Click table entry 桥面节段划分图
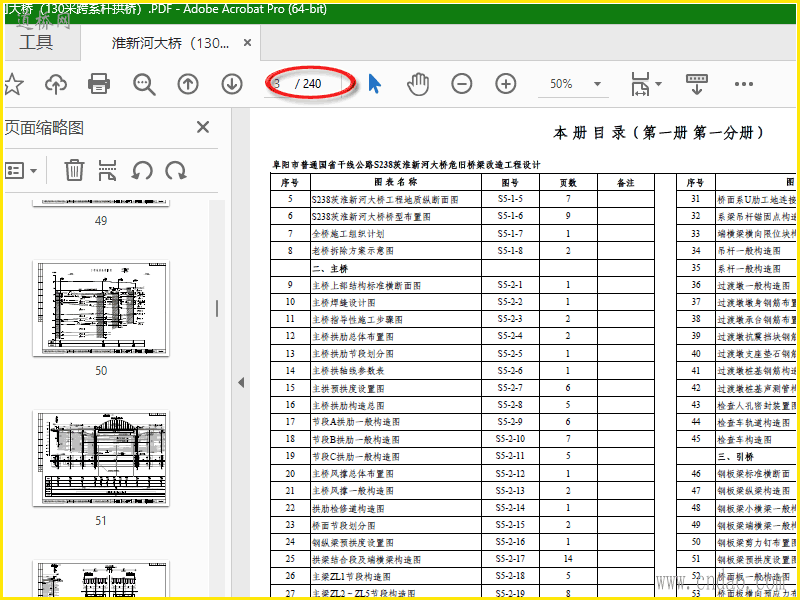Viewport: 800px width, 600px height. pyautogui.click(x=344, y=526)
